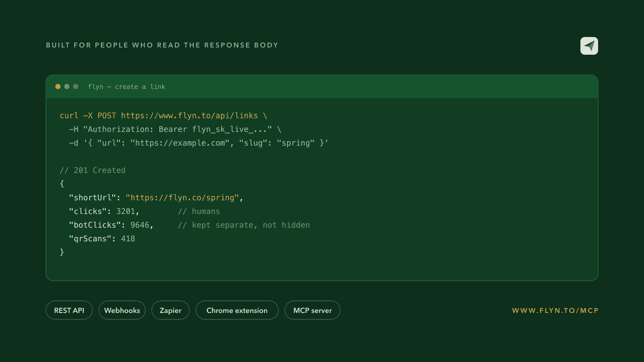644x362 pixels.
Task: Click the terminal title 'flyn — create a link'
Action: 126,86
